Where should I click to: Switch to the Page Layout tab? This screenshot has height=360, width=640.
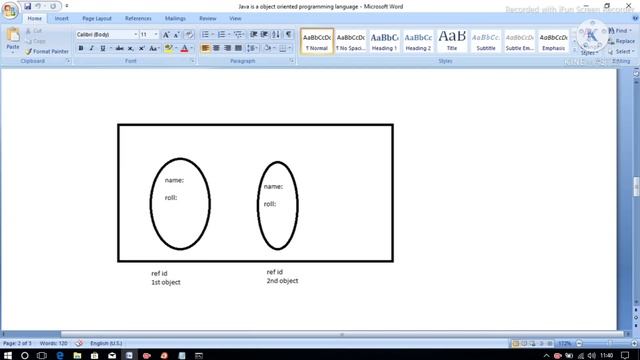97,18
